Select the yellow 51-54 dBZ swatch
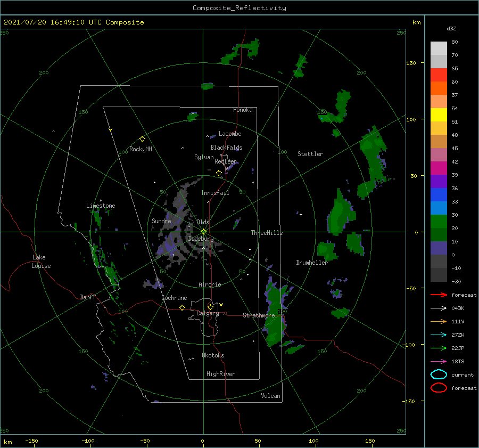Screen dimensions: 479x448 (x=439, y=115)
